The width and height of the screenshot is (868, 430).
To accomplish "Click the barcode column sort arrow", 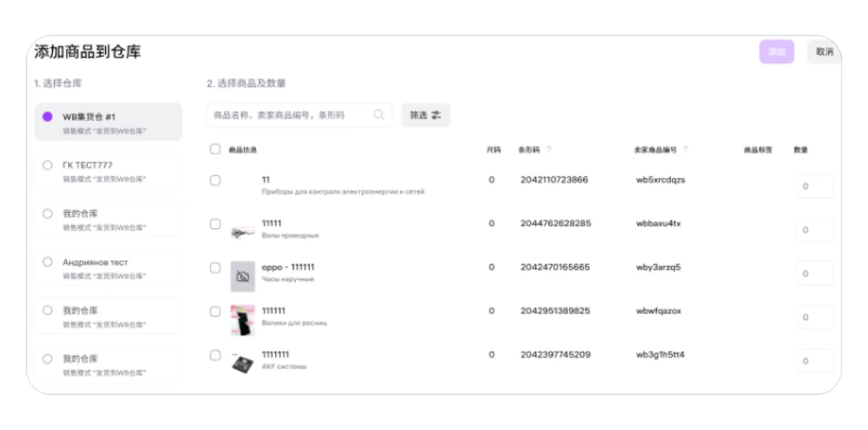I will pyautogui.click(x=549, y=150).
